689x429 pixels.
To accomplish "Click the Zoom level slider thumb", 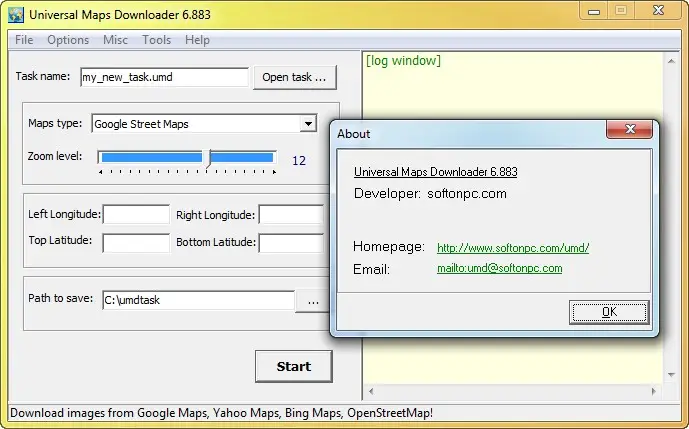I will pyautogui.click(x=209, y=157).
